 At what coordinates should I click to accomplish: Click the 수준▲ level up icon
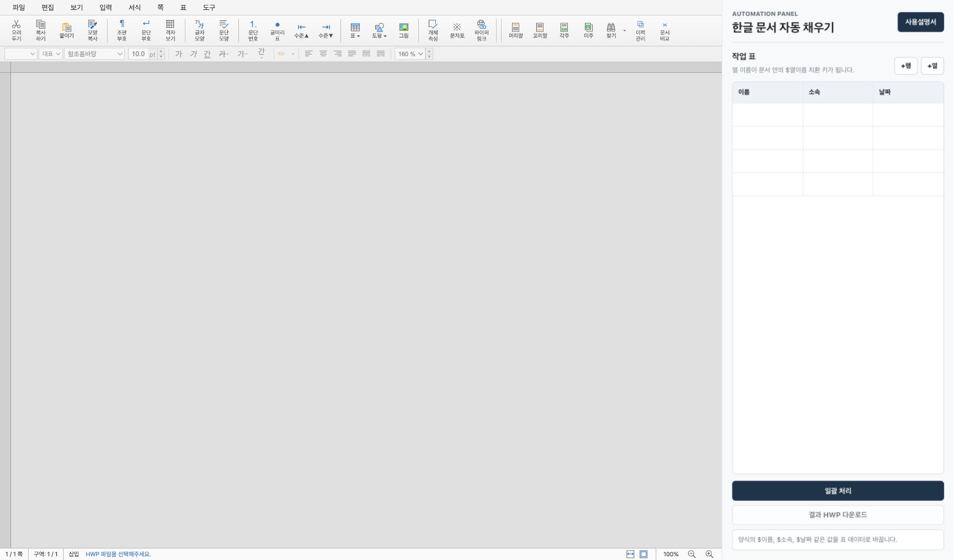point(302,30)
